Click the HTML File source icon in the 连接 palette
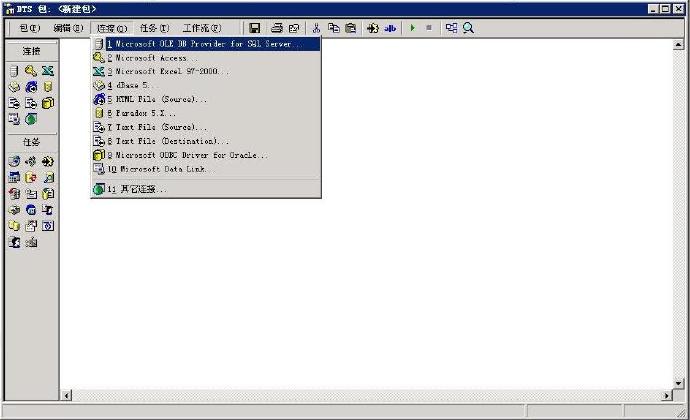The height and width of the screenshot is (420, 690). pyautogui.click(x=31, y=87)
